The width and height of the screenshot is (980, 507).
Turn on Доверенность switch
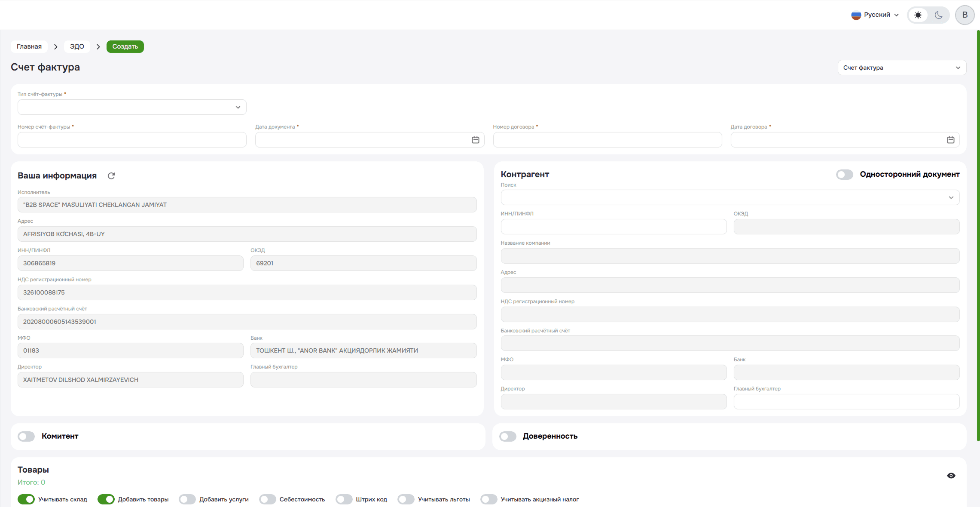tap(507, 436)
